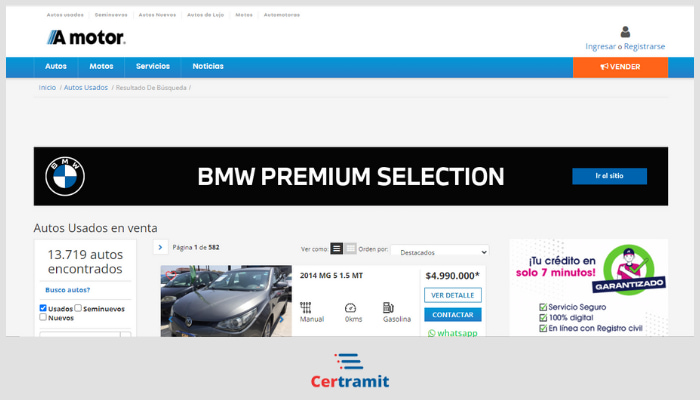Open Autos Nuevos top link
The width and height of the screenshot is (700, 400).
coord(157,15)
